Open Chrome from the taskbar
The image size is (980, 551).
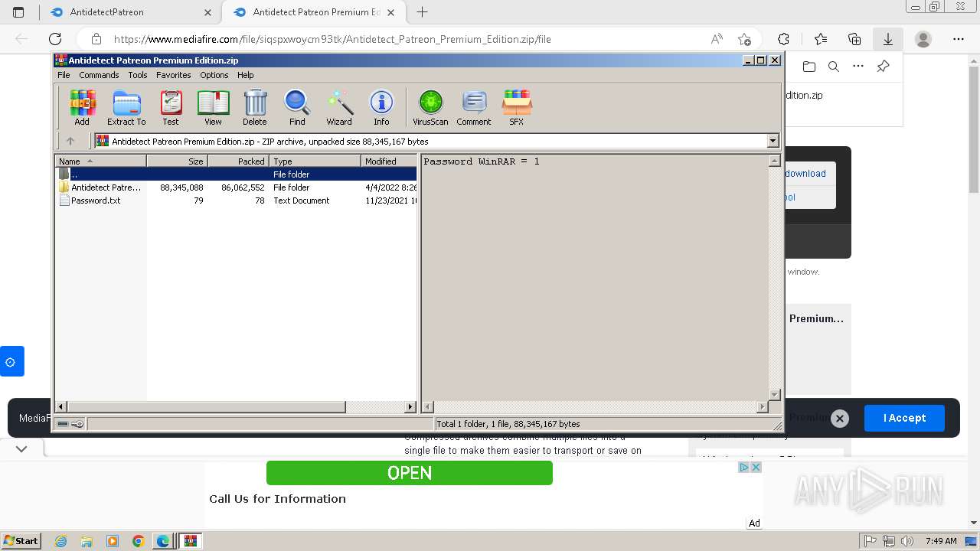coord(138,541)
